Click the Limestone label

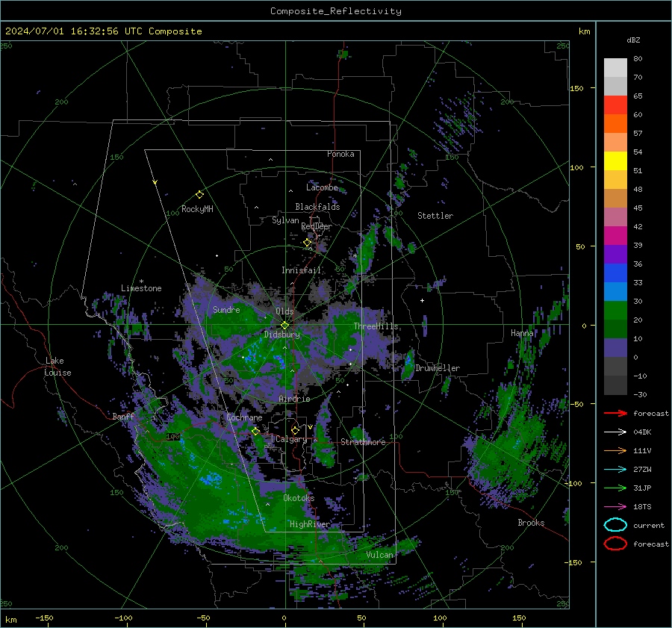(x=141, y=288)
